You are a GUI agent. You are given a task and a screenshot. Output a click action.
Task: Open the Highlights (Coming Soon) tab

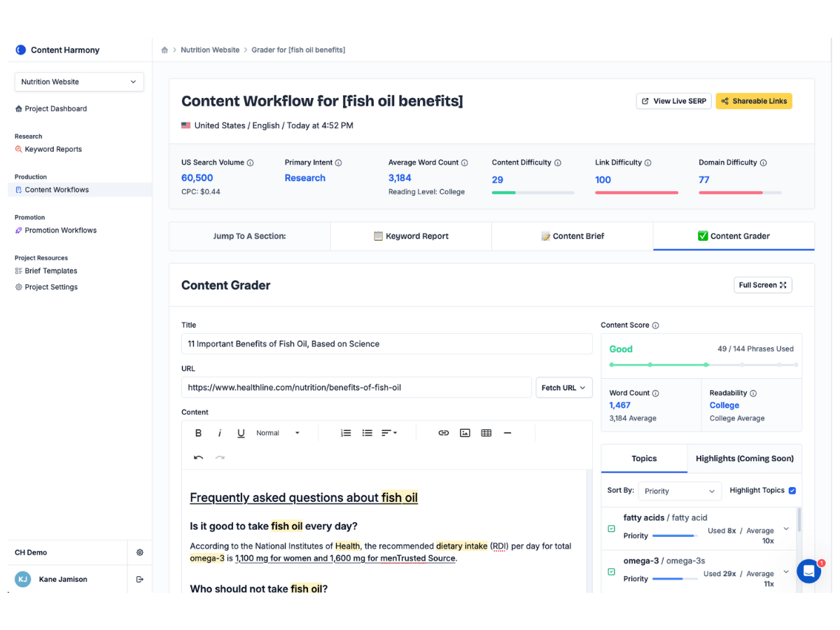(744, 458)
